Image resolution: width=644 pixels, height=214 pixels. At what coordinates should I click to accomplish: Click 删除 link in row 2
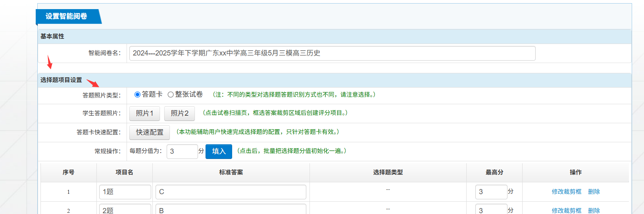[x=594, y=210]
